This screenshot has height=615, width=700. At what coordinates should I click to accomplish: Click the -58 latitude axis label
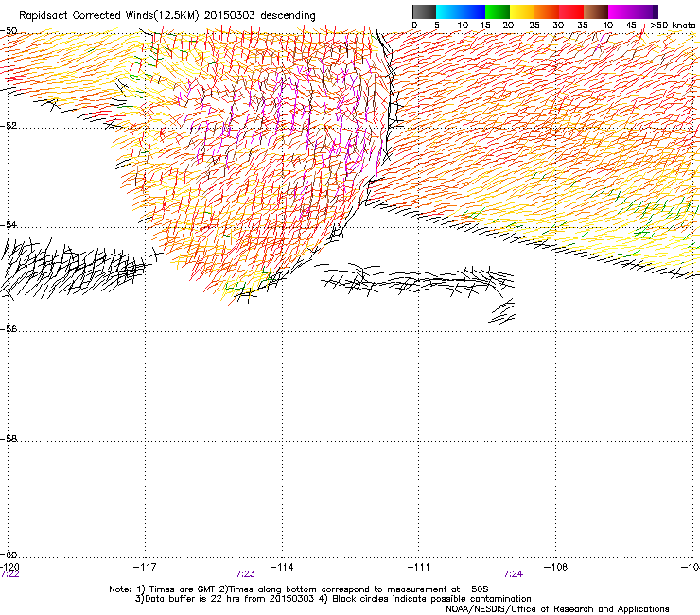(9, 439)
